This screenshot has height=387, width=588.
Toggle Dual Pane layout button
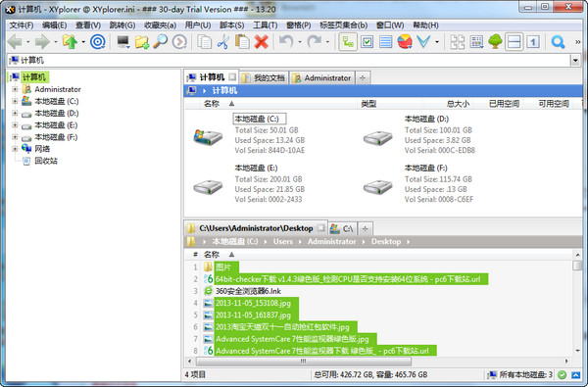[514, 41]
